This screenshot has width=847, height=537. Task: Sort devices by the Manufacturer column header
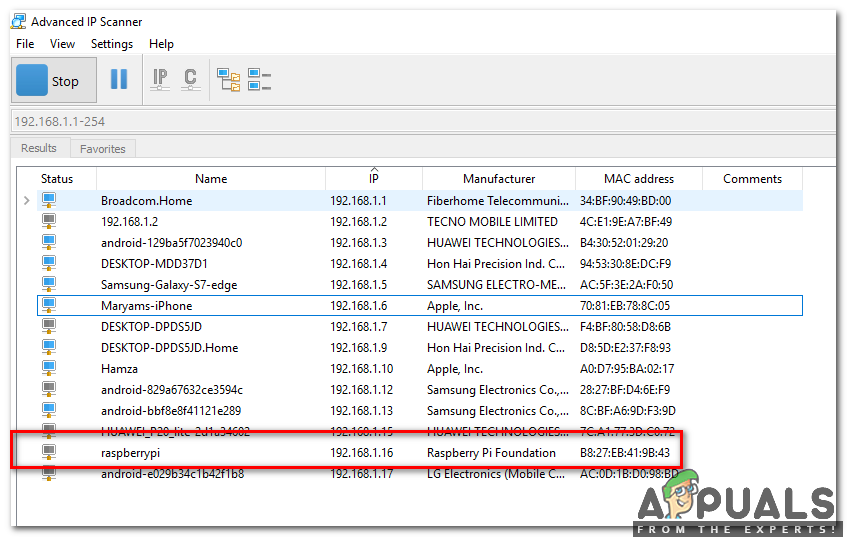point(498,179)
